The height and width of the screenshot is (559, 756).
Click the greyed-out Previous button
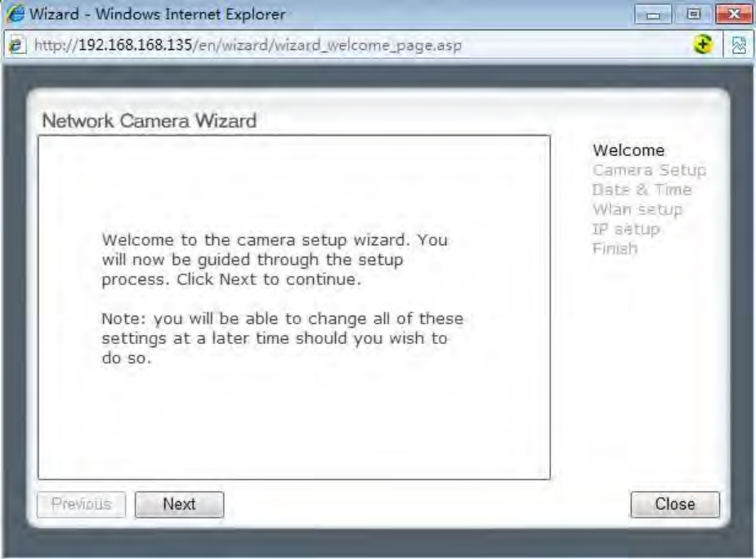click(x=82, y=504)
